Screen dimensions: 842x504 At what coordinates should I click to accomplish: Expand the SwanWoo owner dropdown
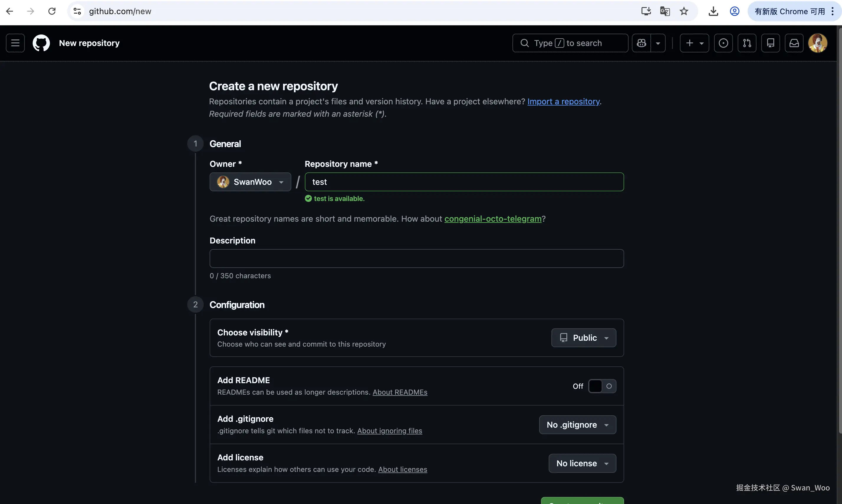click(x=250, y=182)
